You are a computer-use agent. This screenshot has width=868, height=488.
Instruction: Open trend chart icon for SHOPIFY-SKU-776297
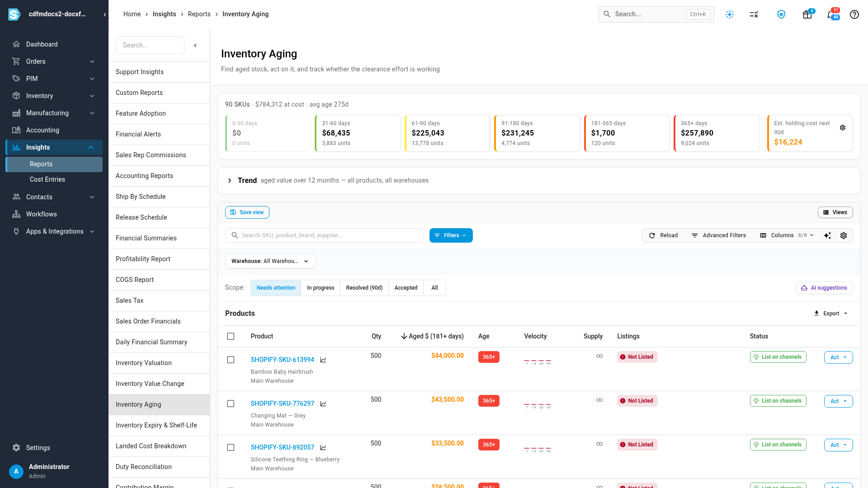click(323, 404)
